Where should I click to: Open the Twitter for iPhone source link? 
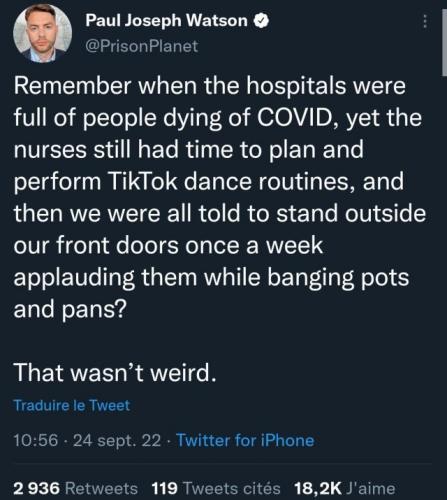click(245, 440)
